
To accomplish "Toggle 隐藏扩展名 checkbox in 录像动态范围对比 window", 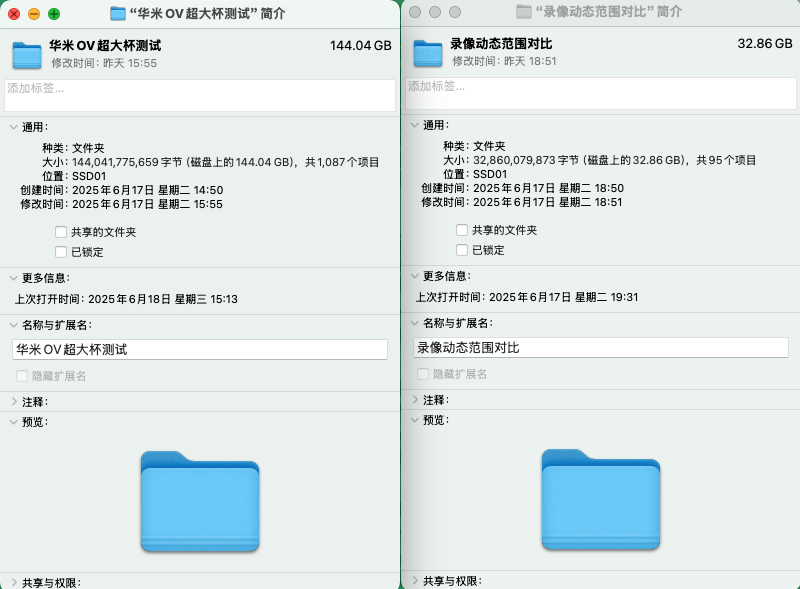I will (423, 374).
